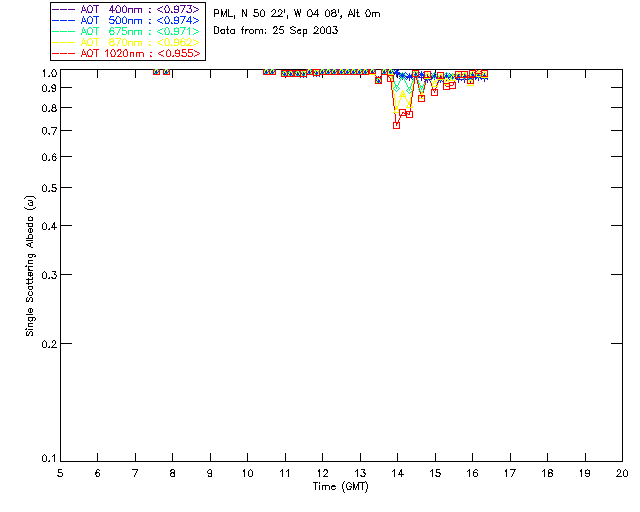Click the 0.6 y-axis tick label
Image resolution: width=640 pixels, height=512 pixels.
click(49, 157)
